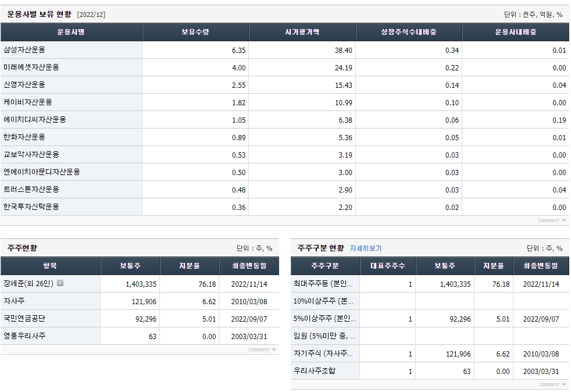Click the 주주현황 heading
Screen dimensions: 571x392
[x=22, y=248]
